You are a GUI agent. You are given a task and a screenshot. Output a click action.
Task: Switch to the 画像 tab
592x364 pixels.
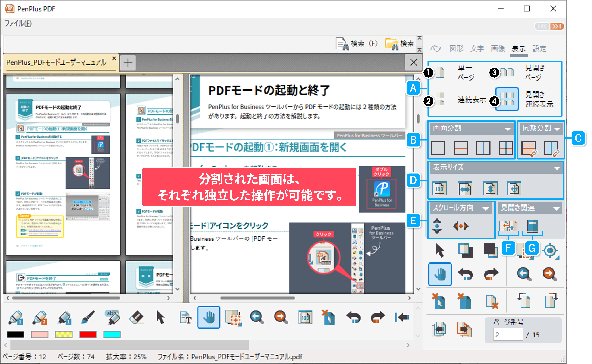click(x=498, y=49)
